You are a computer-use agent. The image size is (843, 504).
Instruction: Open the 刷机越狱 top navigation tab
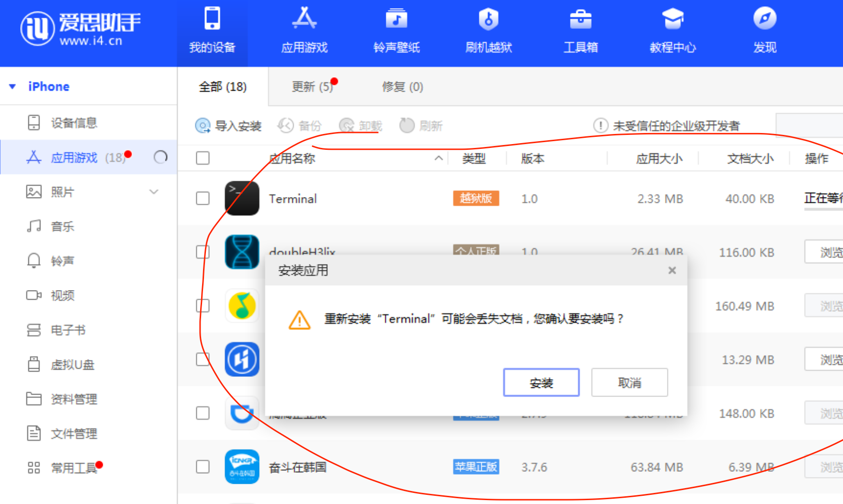[x=489, y=30]
